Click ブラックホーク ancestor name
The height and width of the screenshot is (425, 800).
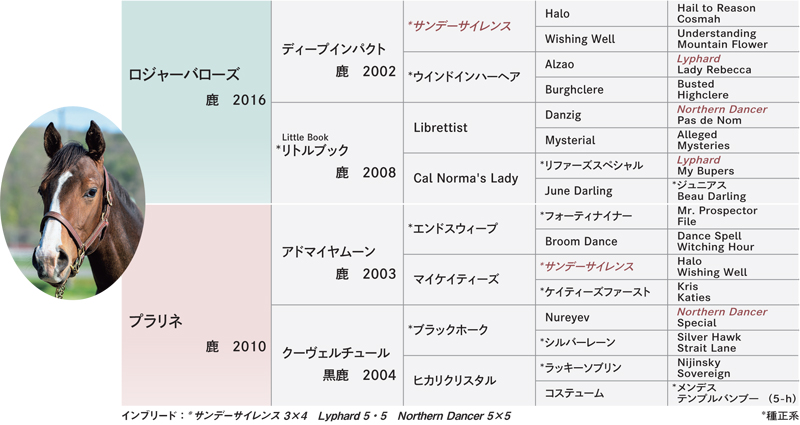(448, 330)
